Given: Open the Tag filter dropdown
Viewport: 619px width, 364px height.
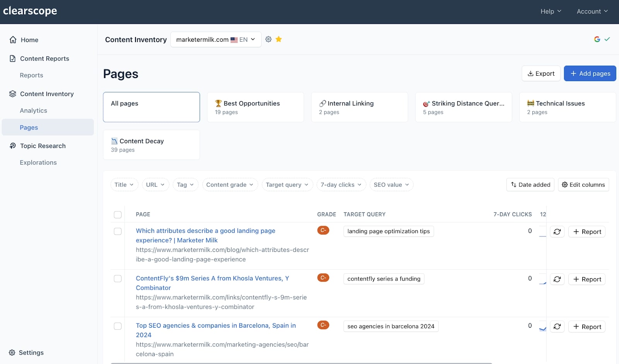Looking at the screenshot, I should (x=186, y=185).
